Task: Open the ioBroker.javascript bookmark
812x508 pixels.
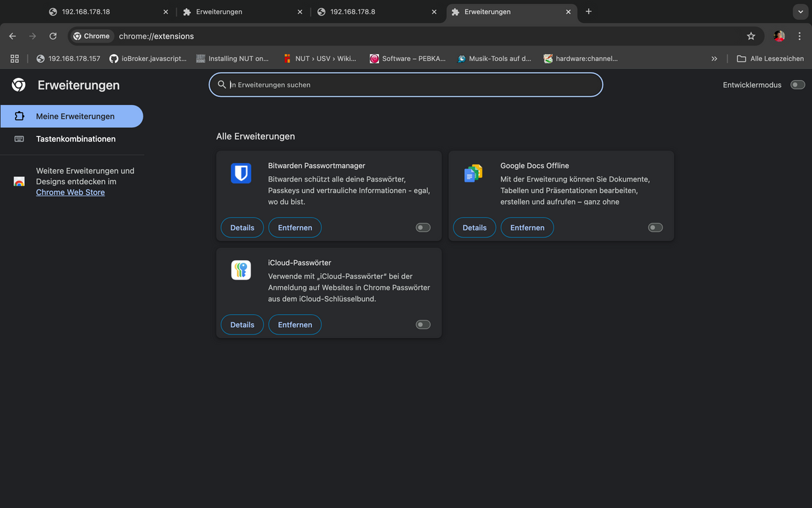Action: pos(148,59)
